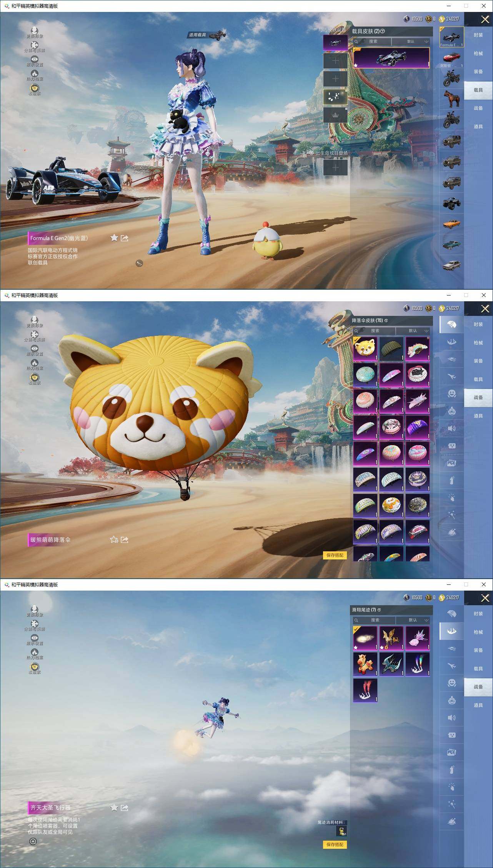Click 保存搭配 button in the glide trail window
The image size is (493, 868).
pos(335,845)
